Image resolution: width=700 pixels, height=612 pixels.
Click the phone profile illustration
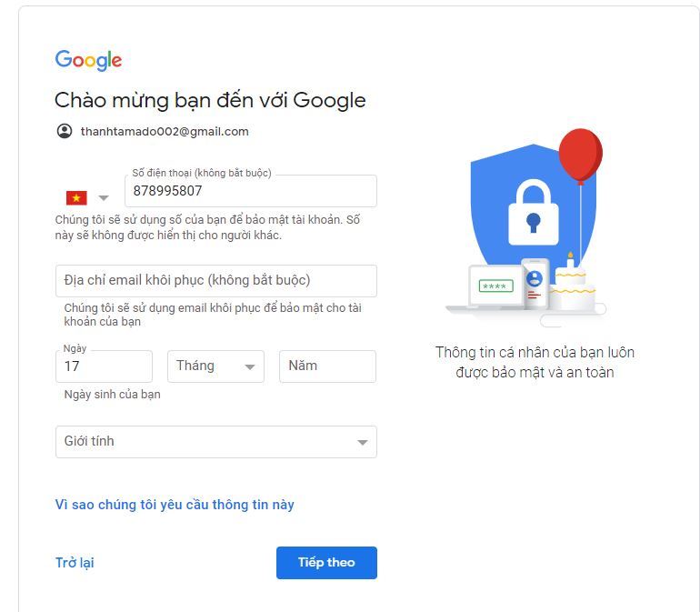click(535, 284)
